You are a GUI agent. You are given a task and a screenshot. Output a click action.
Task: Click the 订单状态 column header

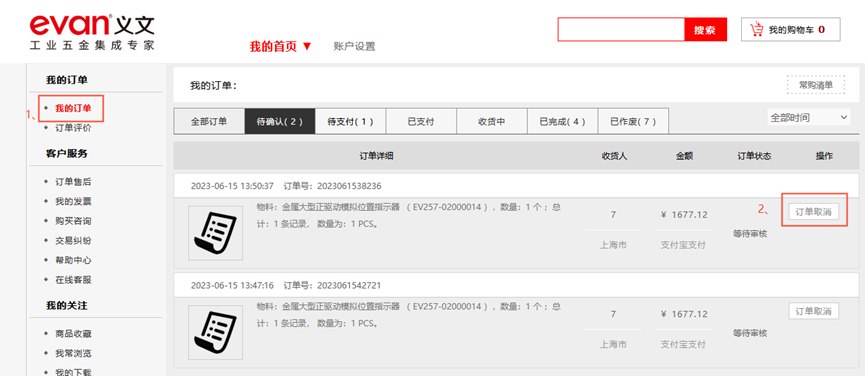[x=754, y=156]
